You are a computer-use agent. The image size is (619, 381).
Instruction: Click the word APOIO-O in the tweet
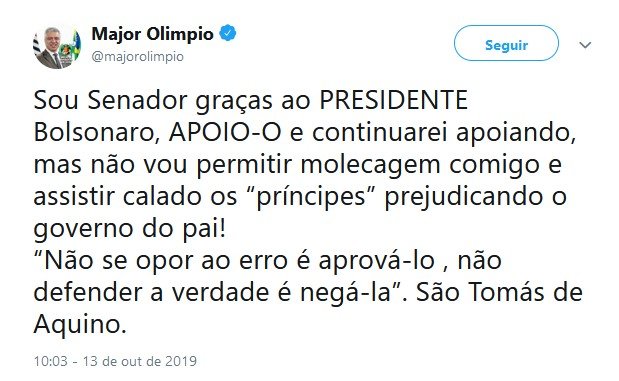[225, 133]
